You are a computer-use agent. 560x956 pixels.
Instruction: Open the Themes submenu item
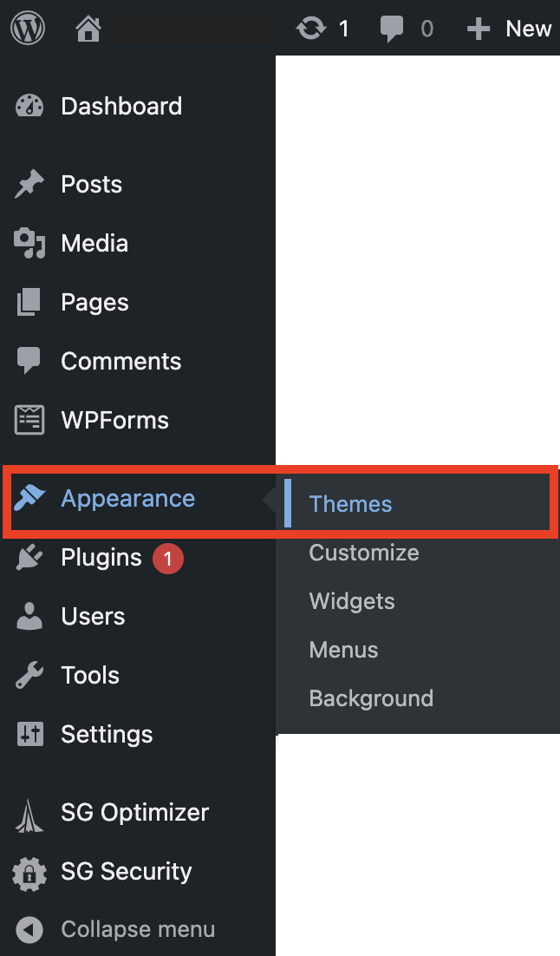point(350,504)
